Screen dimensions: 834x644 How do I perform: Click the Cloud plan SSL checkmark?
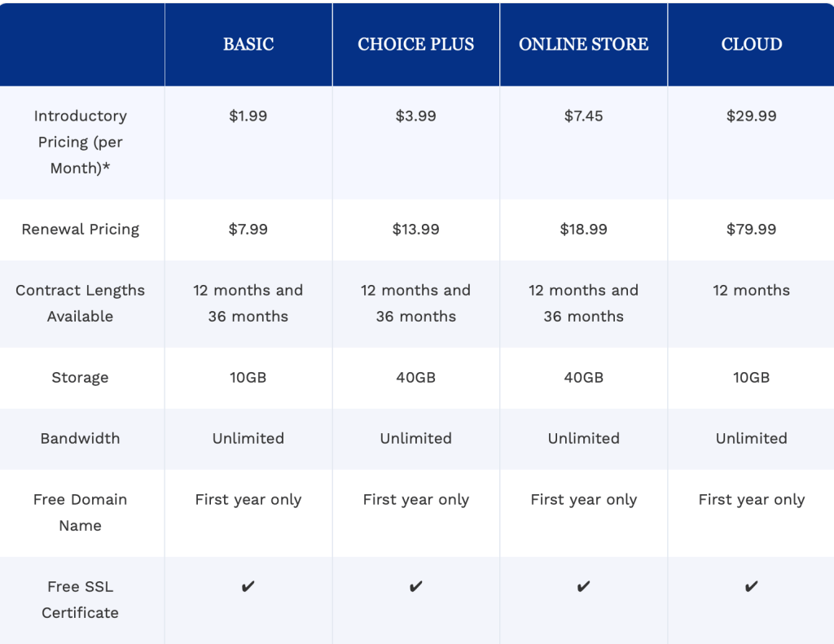[752, 586]
